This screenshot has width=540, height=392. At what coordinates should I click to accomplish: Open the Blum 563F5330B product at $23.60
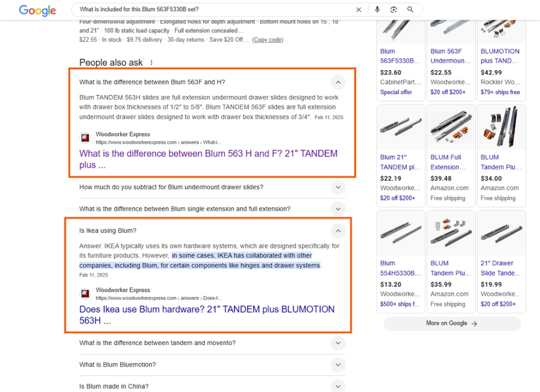(400, 56)
